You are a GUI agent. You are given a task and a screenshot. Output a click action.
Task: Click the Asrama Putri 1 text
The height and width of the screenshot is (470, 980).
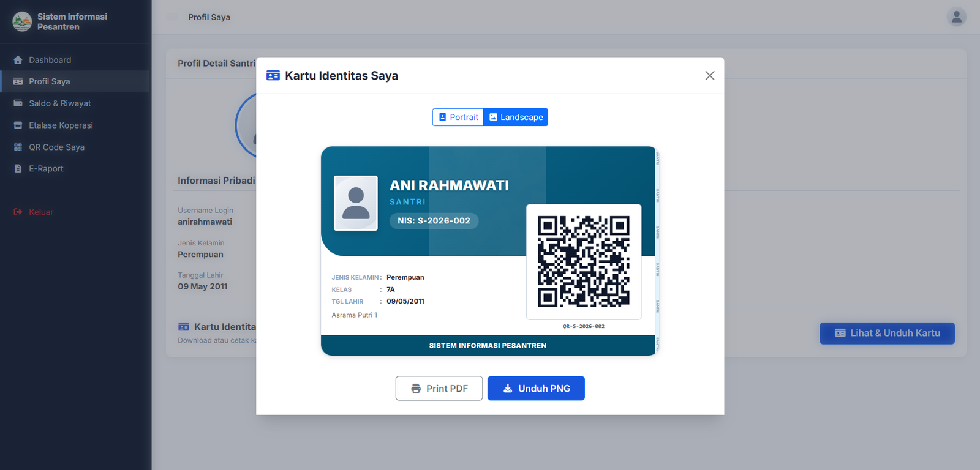pos(355,315)
